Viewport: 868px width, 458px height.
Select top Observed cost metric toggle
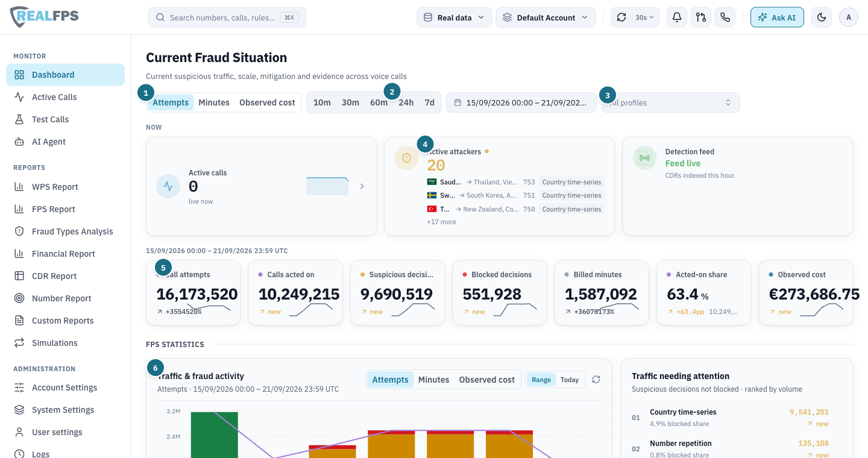pos(267,102)
